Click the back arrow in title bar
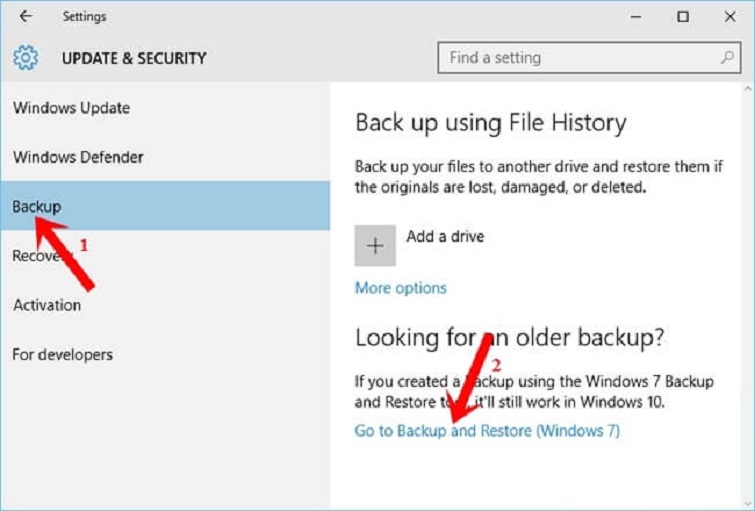The height and width of the screenshot is (511, 755). (x=26, y=17)
